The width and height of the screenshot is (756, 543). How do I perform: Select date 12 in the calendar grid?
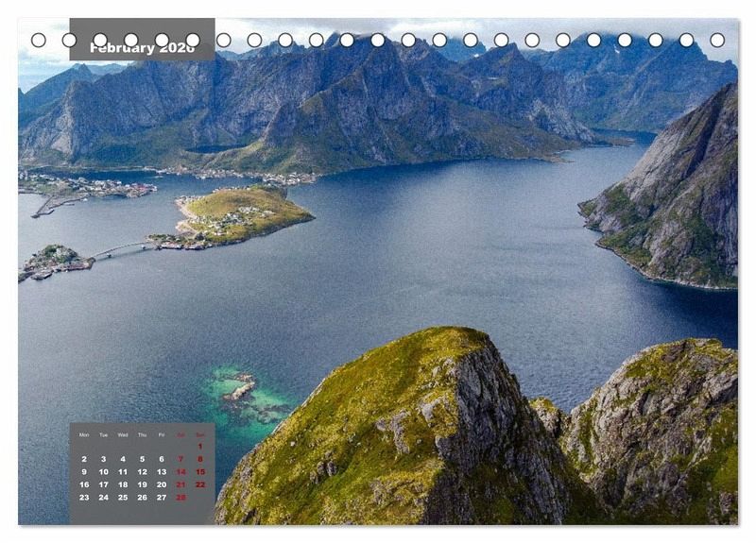click(143, 471)
